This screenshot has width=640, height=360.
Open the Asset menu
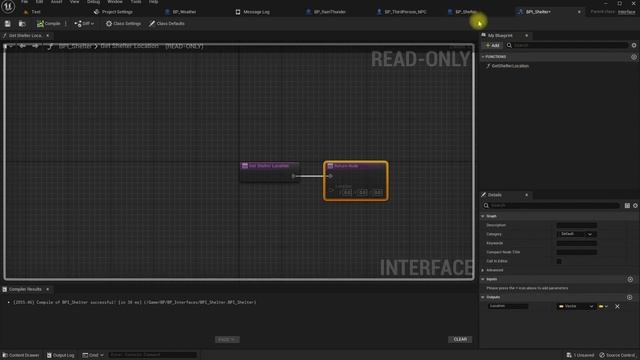(x=56, y=2)
